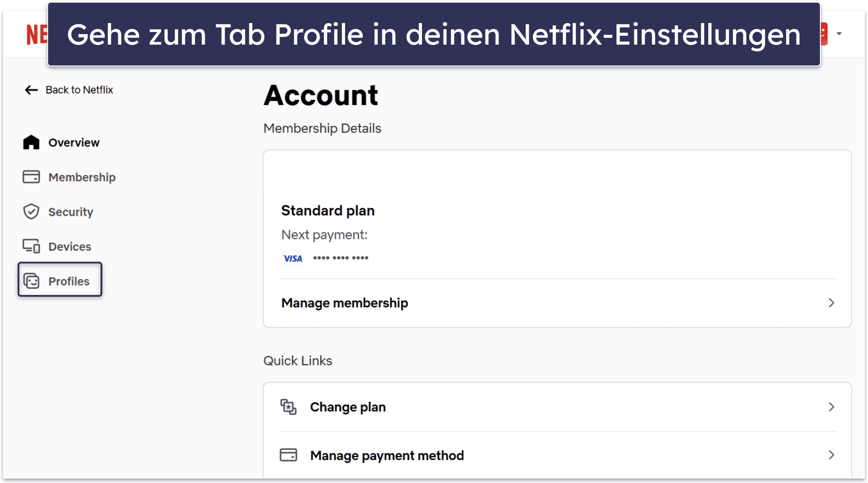Image resolution: width=868 pixels, height=483 pixels.
Task: Click the chevron on the Manage membership row
Action: tap(831, 303)
